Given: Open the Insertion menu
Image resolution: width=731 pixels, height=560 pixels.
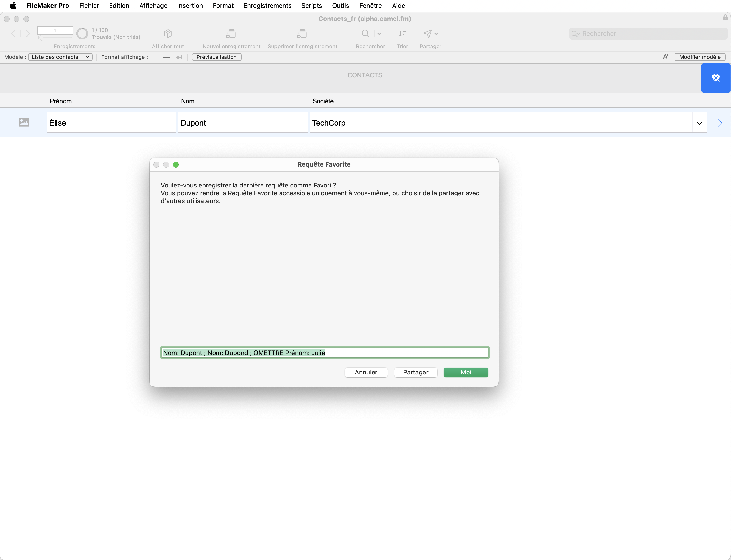Looking at the screenshot, I should 190,6.
